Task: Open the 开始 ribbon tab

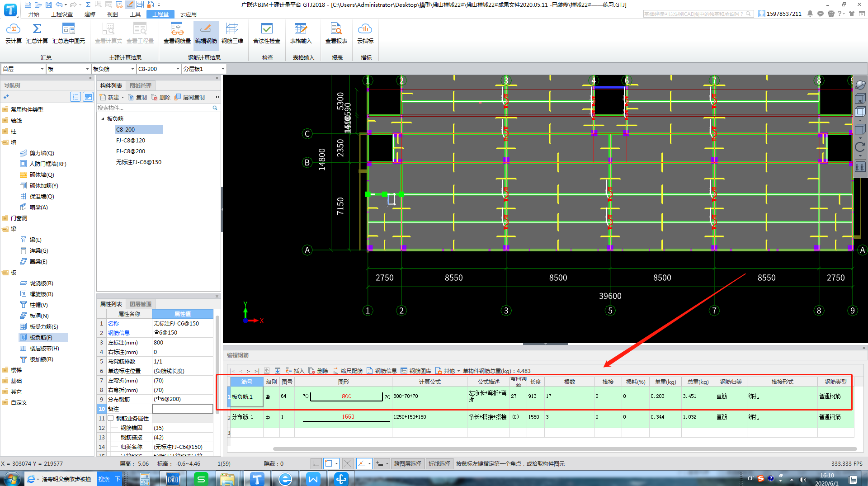Action: [x=33, y=14]
